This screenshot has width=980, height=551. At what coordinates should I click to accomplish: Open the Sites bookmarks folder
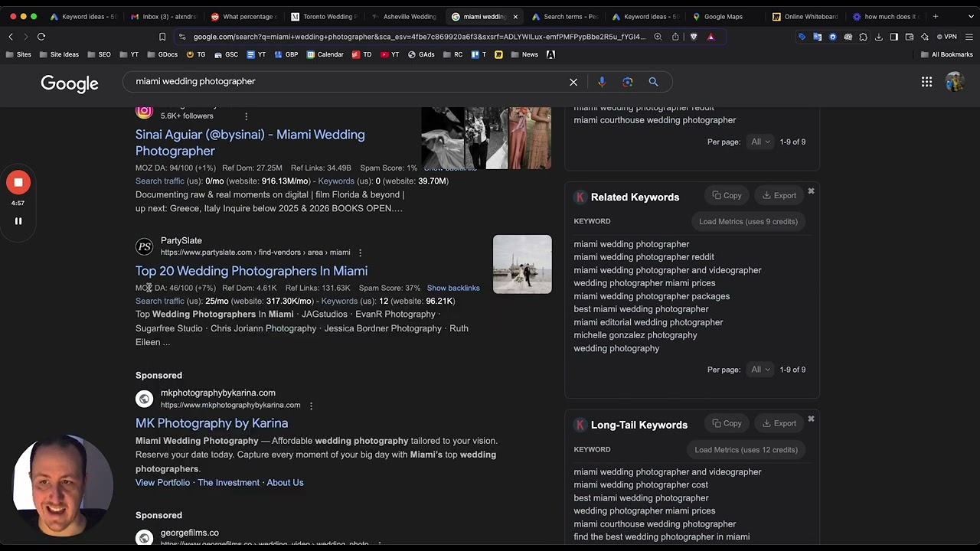click(x=18, y=54)
